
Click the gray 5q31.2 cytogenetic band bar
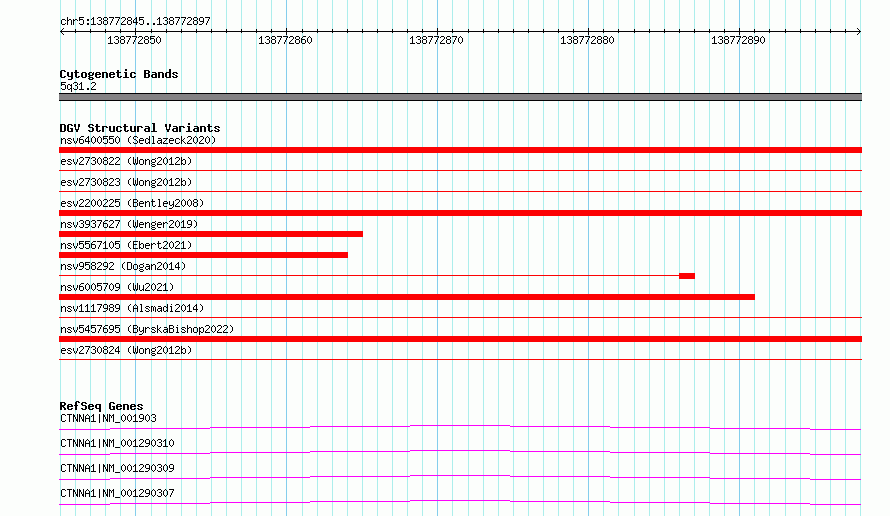click(460, 97)
